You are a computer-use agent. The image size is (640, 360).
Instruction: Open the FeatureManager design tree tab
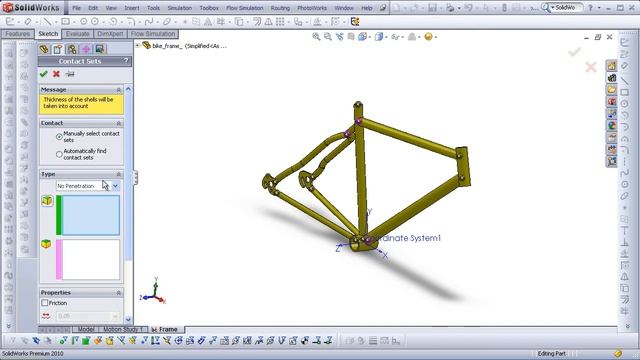point(44,49)
